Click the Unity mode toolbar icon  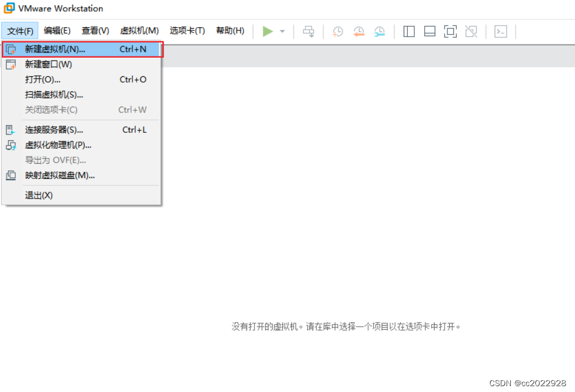click(471, 31)
